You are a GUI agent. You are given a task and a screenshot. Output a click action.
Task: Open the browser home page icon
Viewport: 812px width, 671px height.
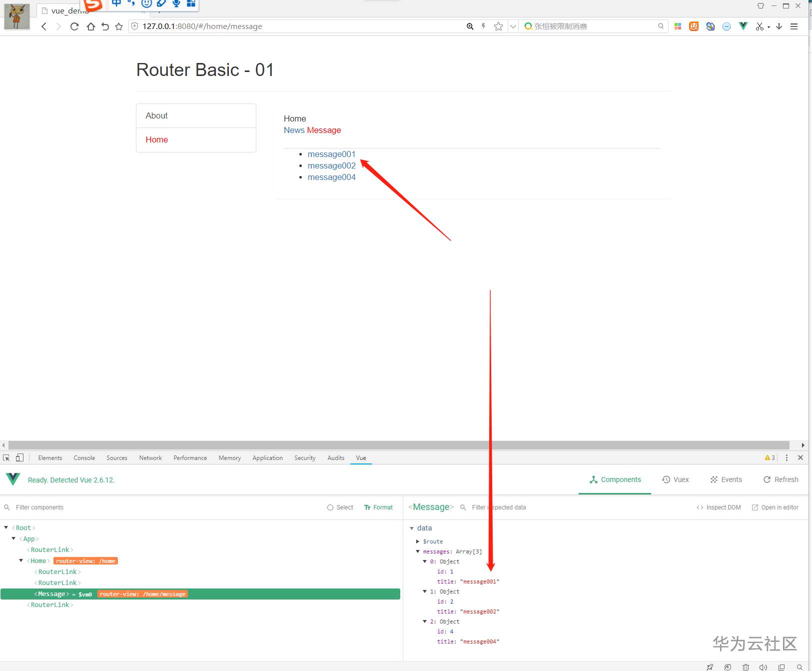tap(90, 26)
